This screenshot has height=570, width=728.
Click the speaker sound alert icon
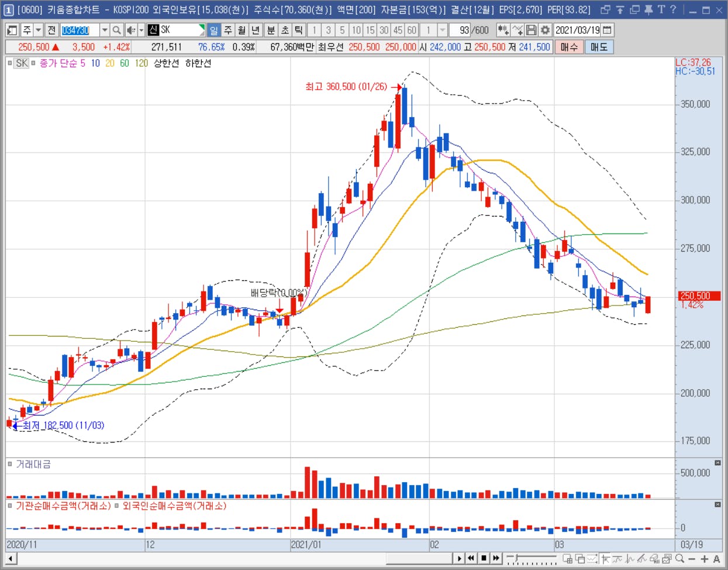click(x=131, y=30)
